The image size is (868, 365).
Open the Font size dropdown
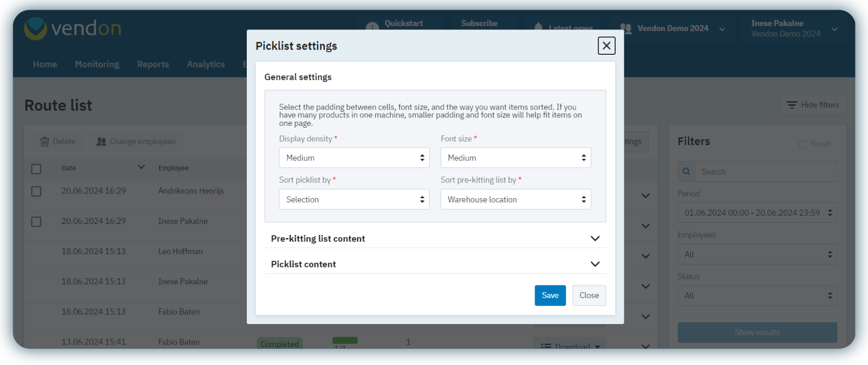(x=515, y=157)
